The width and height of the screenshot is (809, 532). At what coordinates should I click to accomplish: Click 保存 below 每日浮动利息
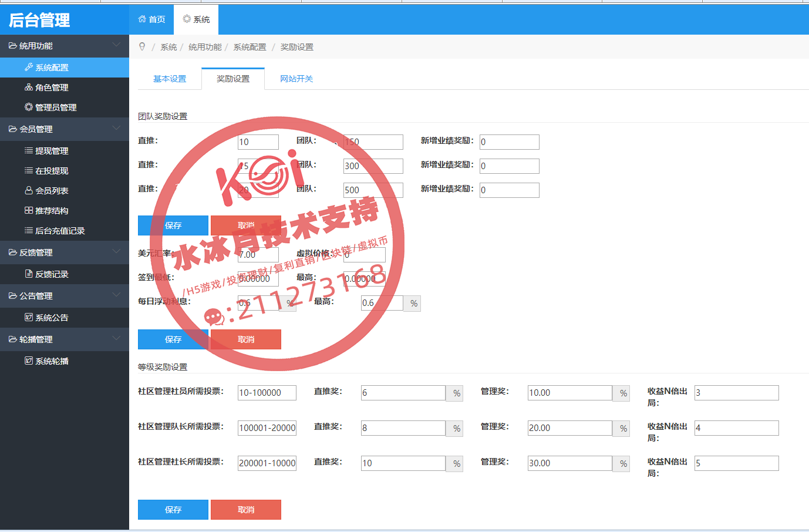coord(173,339)
